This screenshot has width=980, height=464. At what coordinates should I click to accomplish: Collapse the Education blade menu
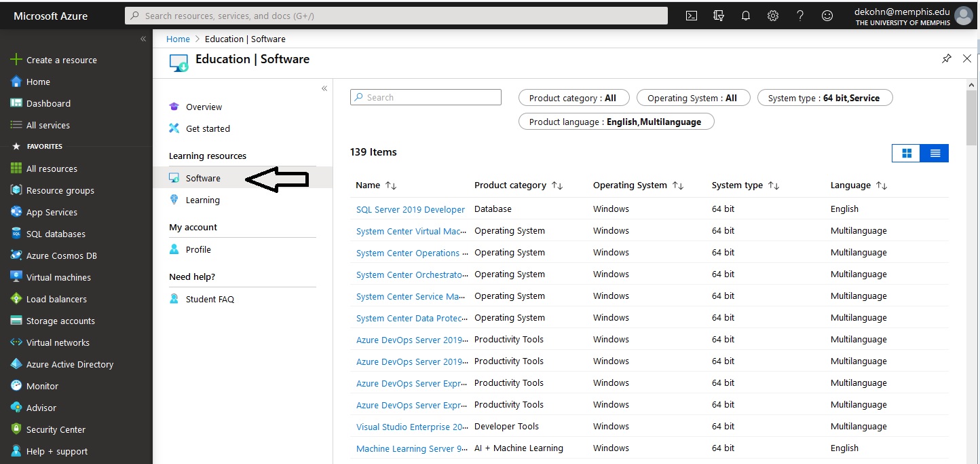324,88
